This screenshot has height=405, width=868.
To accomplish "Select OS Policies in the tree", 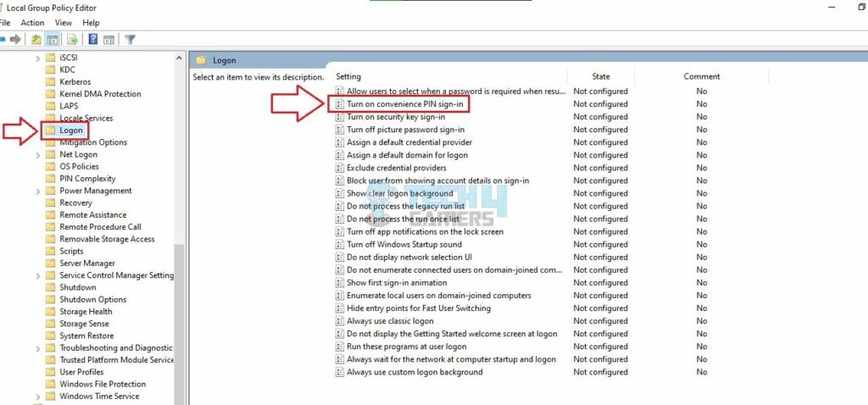I will point(79,167).
